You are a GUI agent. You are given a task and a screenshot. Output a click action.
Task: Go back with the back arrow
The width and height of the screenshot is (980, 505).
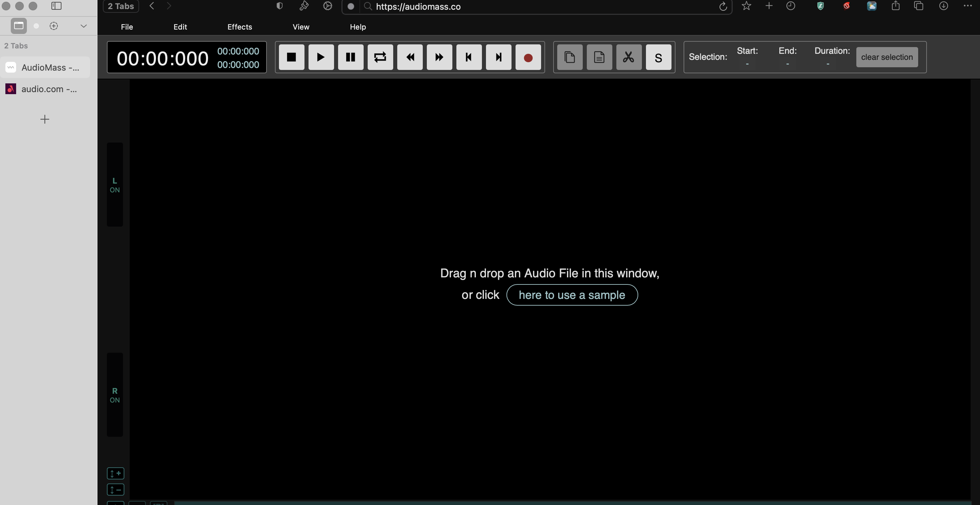pos(152,6)
